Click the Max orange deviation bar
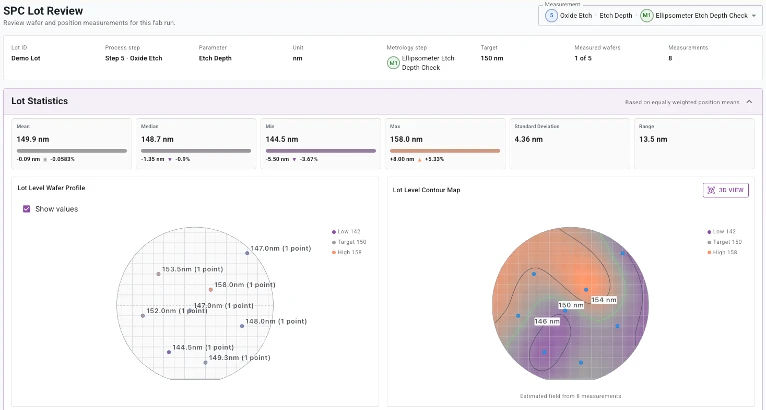This screenshot has height=410, width=766. [x=445, y=151]
